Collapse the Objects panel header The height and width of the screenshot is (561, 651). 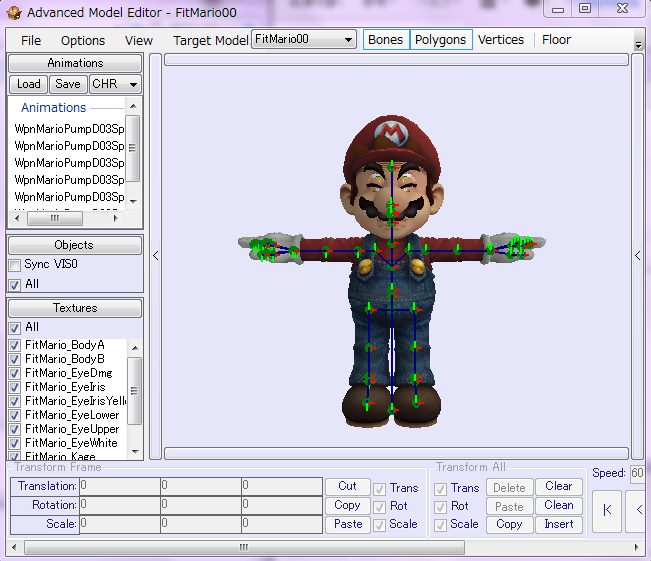tap(75, 245)
